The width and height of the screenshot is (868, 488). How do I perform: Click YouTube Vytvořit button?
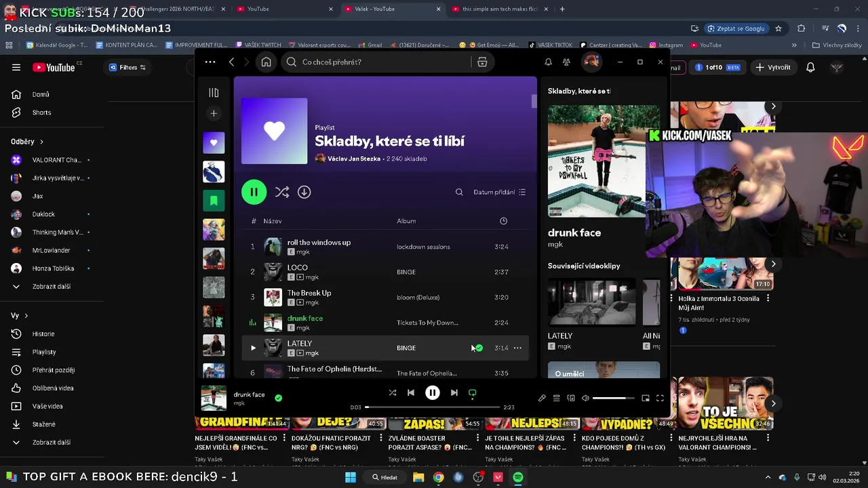click(774, 67)
